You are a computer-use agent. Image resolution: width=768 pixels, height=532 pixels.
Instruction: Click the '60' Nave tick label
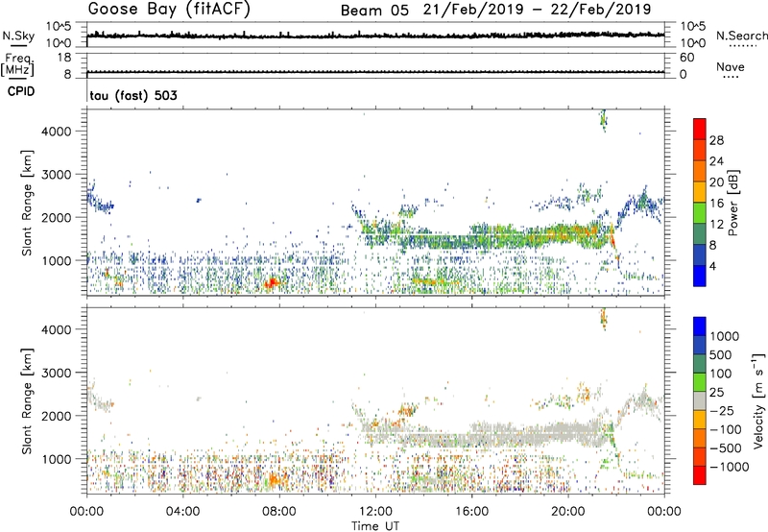tap(686, 58)
